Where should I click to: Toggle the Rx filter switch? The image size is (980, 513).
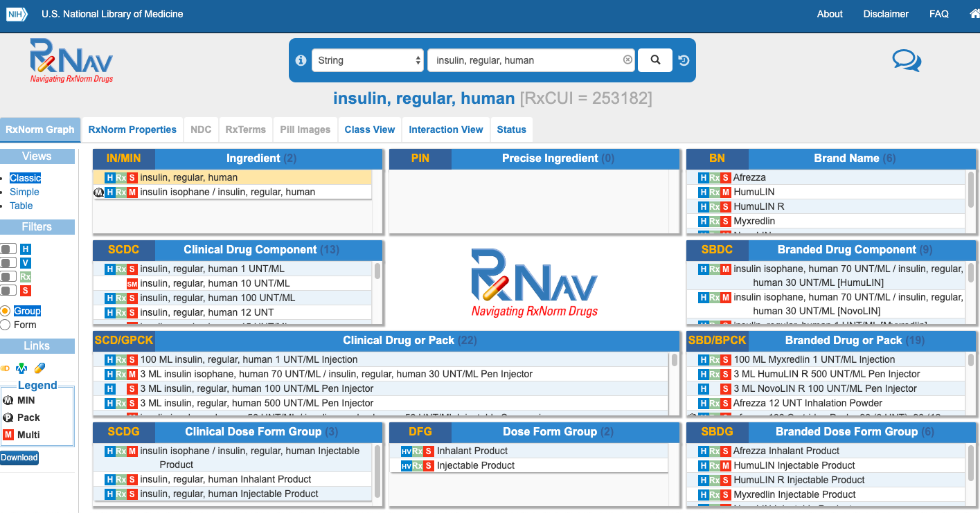(8, 276)
